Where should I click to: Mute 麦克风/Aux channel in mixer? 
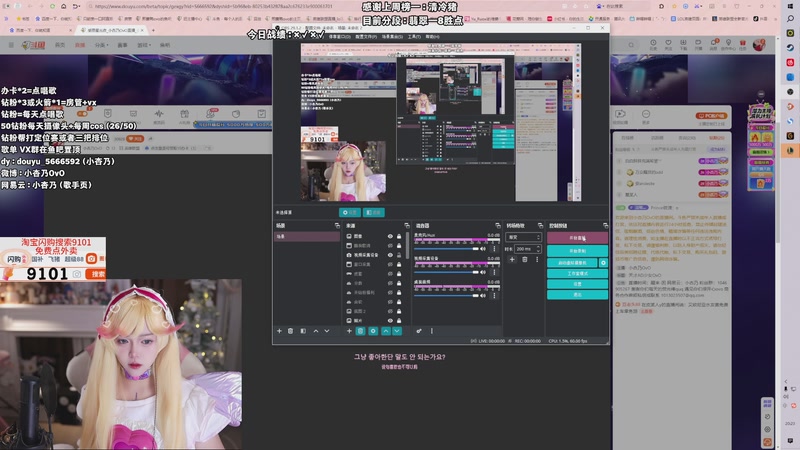pyautogui.click(x=483, y=249)
